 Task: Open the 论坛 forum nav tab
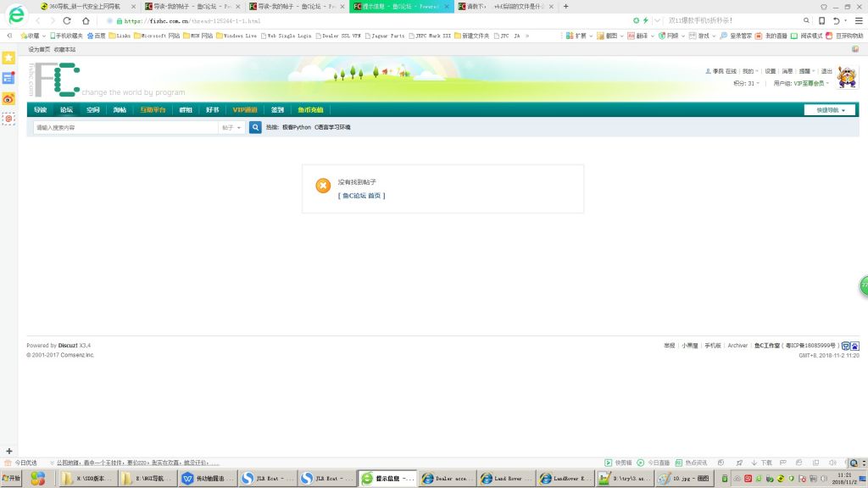66,109
